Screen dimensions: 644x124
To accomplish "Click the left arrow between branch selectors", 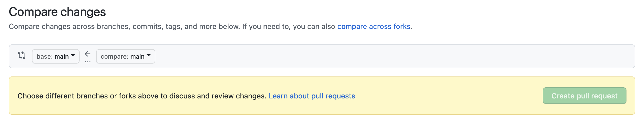I will click(88, 54).
